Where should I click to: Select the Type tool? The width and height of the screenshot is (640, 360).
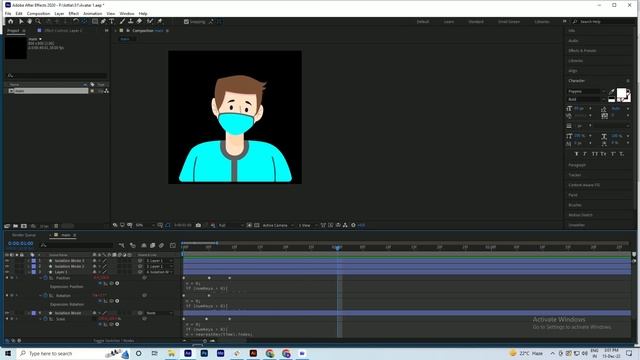pos(111,22)
